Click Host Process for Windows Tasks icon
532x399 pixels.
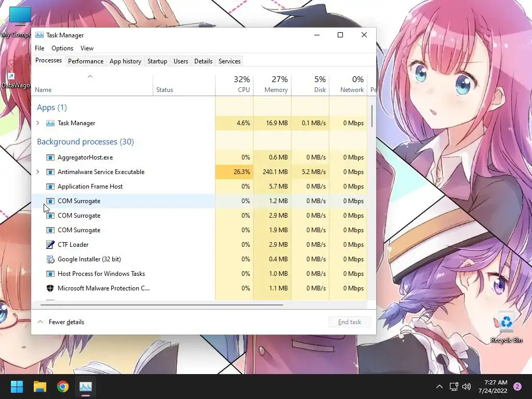pos(50,273)
